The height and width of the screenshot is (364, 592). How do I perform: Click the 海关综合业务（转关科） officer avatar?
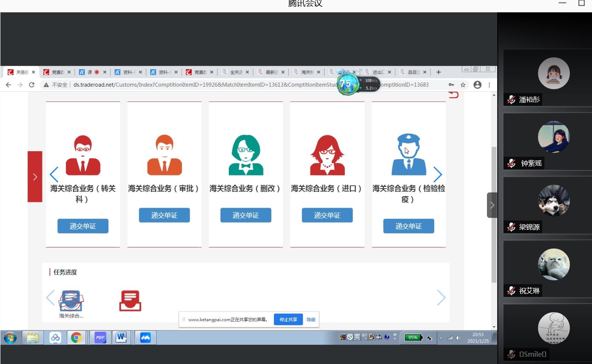click(83, 155)
